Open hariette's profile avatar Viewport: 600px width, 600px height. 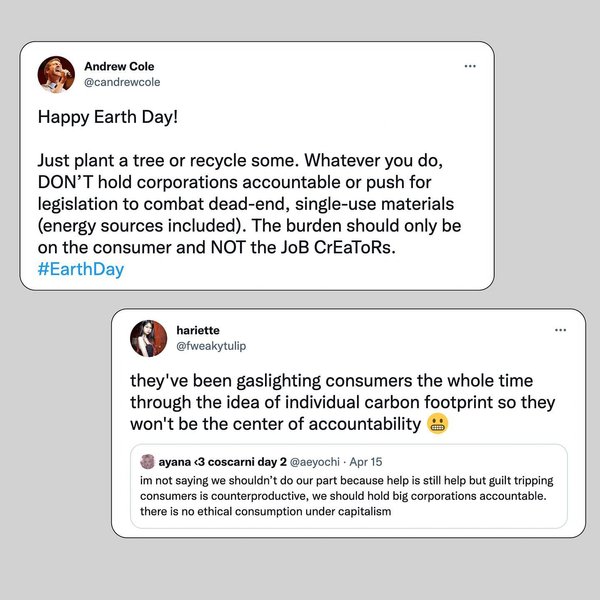[x=148, y=338]
